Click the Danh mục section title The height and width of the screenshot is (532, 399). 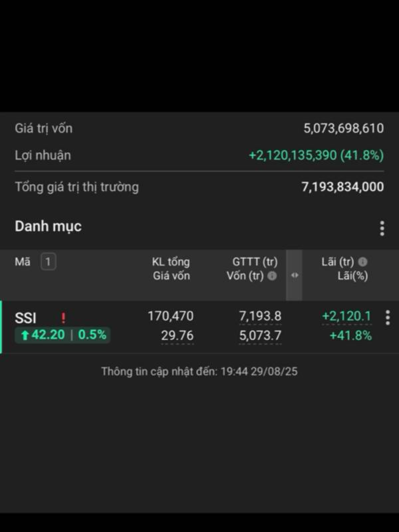click(x=48, y=226)
